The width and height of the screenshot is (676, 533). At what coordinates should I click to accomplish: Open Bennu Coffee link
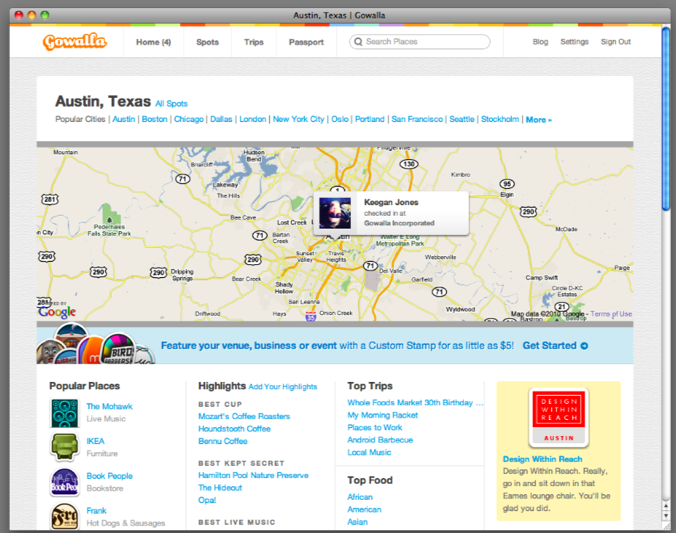pos(223,441)
